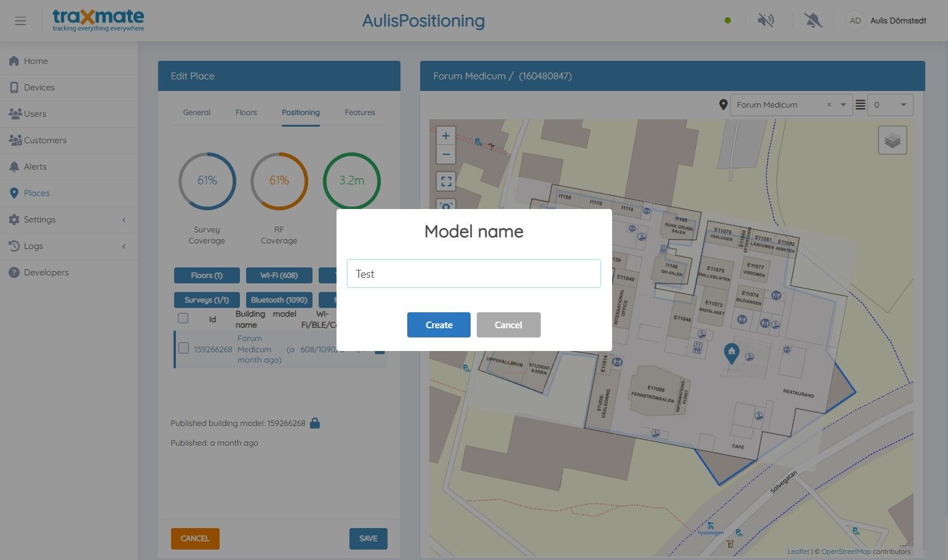Click the SAVE button in Edit Place
948x560 pixels.
coord(368,538)
